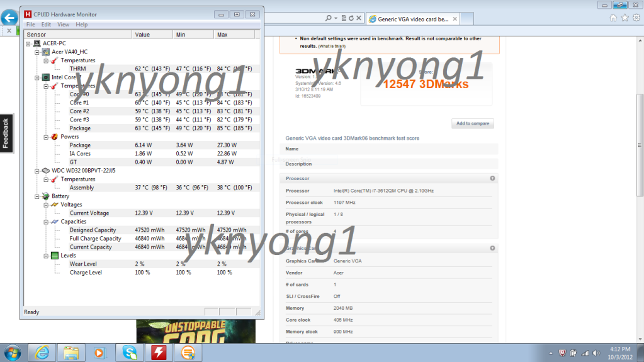Viewport: 644px width, 362px height.
Task: Stop loading with the X icon
Action: click(359, 18)
